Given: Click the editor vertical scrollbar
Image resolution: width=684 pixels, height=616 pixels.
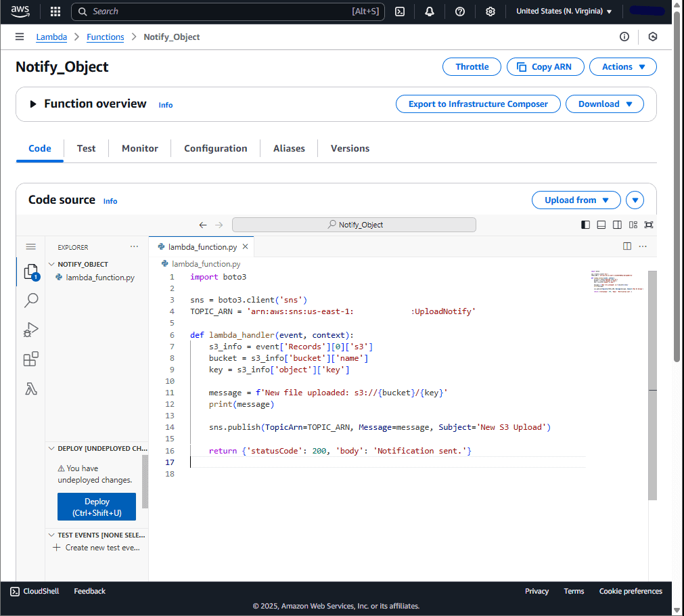Looking at the screenshot, I should coord(652,385).
